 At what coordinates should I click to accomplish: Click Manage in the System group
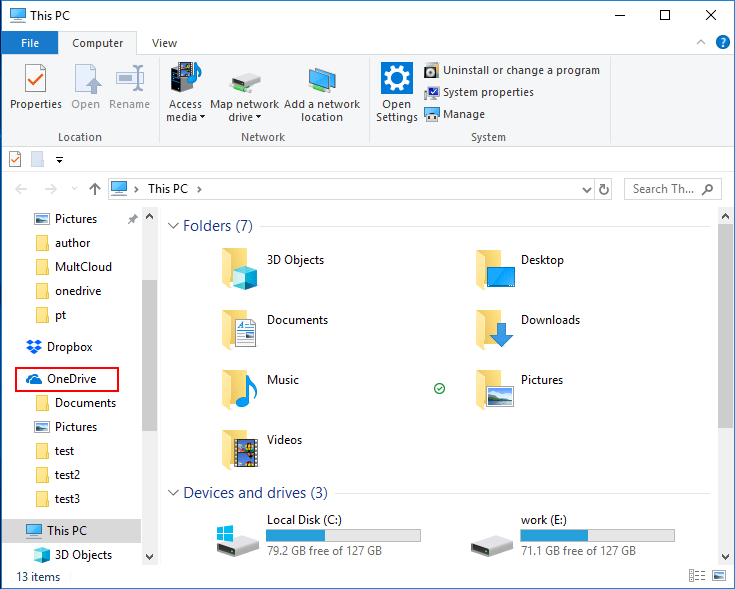(454, 114)
